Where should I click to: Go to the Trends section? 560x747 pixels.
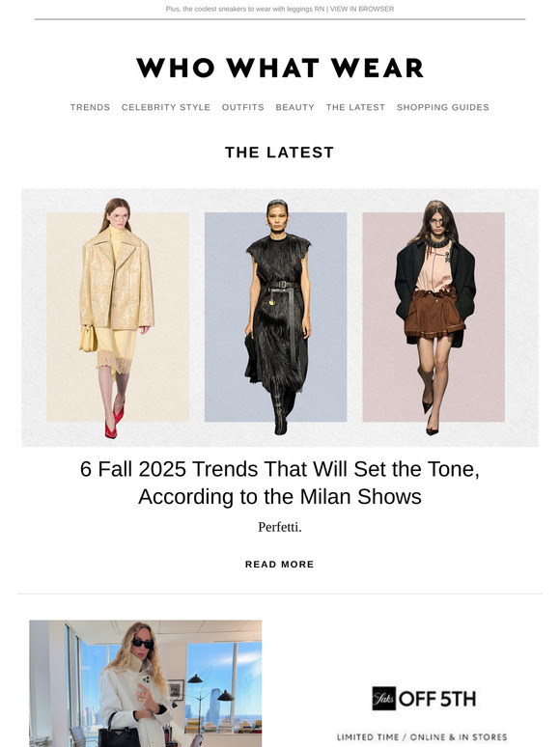click(x=90, y=107)
